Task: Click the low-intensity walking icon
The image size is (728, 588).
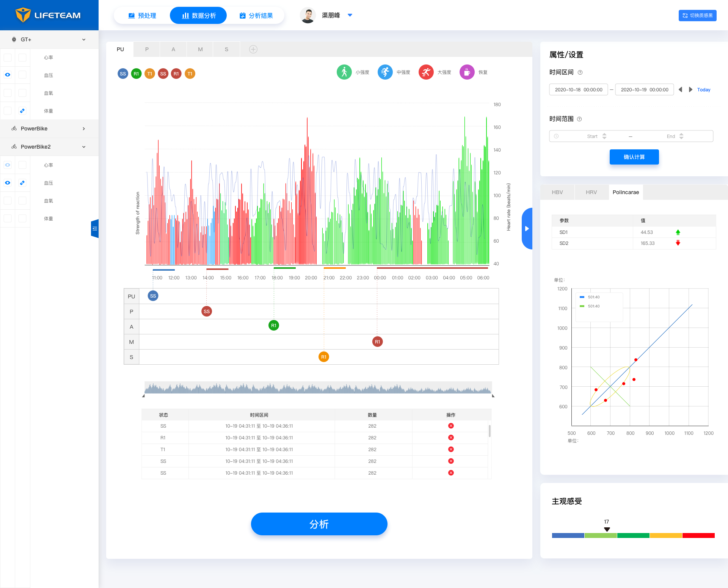Action: click(344, 72)
